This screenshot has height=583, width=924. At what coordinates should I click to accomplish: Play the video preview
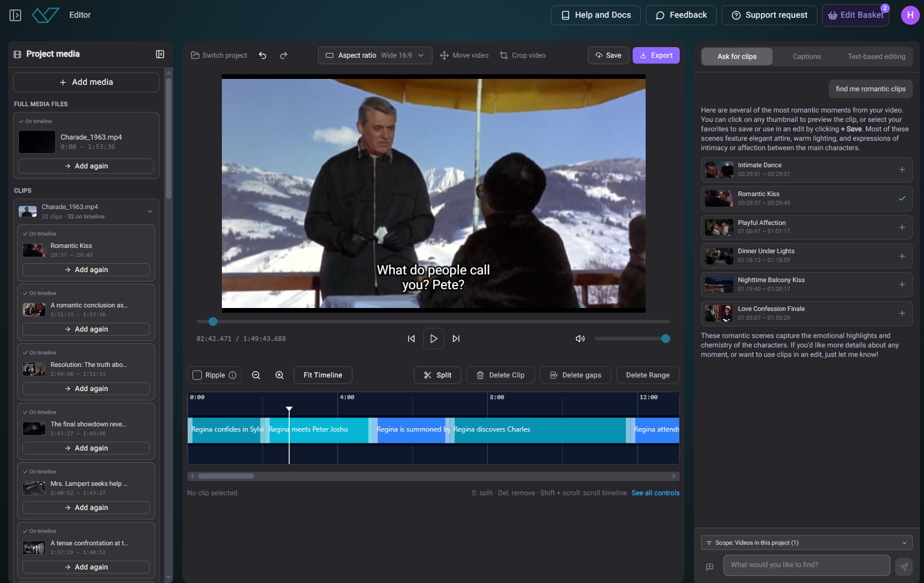[x=434, y=339]
